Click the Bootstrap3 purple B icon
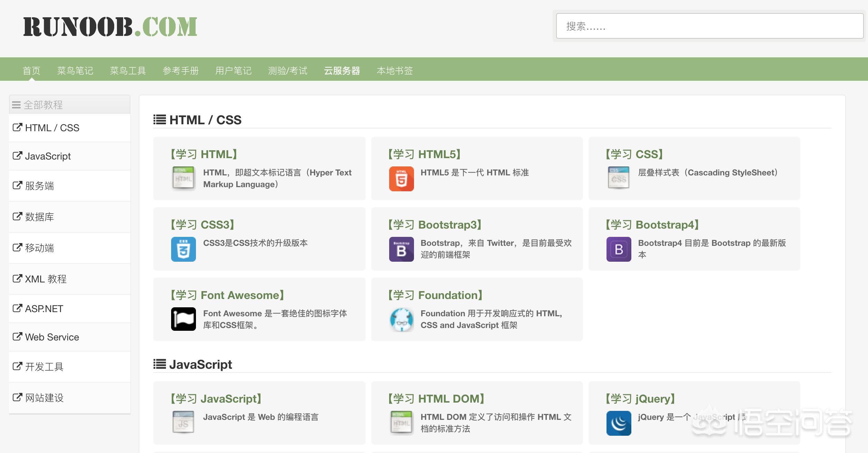The width and height of the screenshot is (868, 453). tap(401, 249)
